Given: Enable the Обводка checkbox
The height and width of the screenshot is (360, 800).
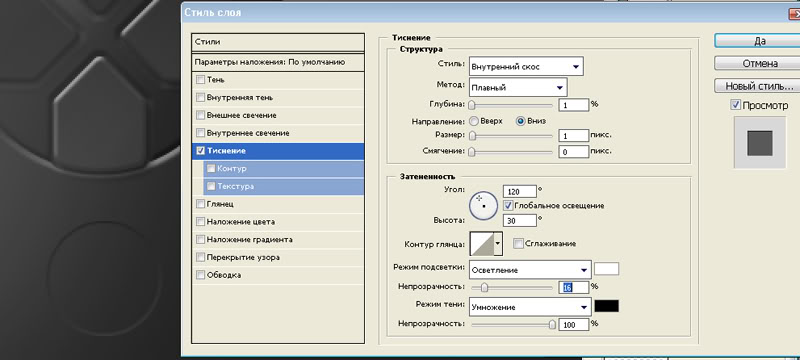Looking at the screenshot, I should coord(201,275).
